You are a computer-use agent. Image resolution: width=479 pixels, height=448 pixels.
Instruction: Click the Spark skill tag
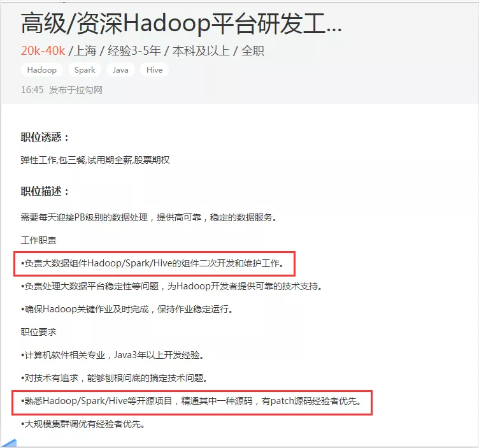pos(85,69)
